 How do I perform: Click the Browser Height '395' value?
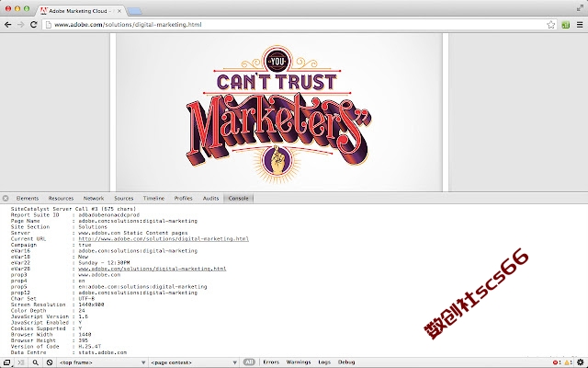84,340
